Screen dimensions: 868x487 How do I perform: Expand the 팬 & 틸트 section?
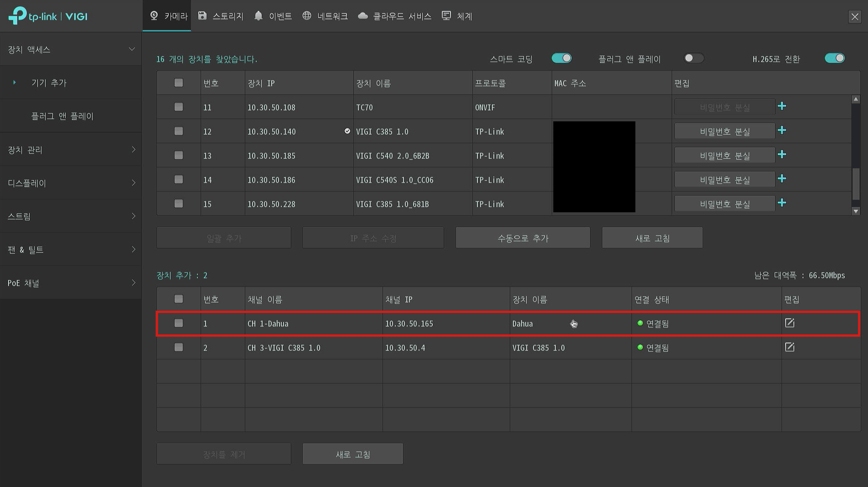tap(71, 249)
